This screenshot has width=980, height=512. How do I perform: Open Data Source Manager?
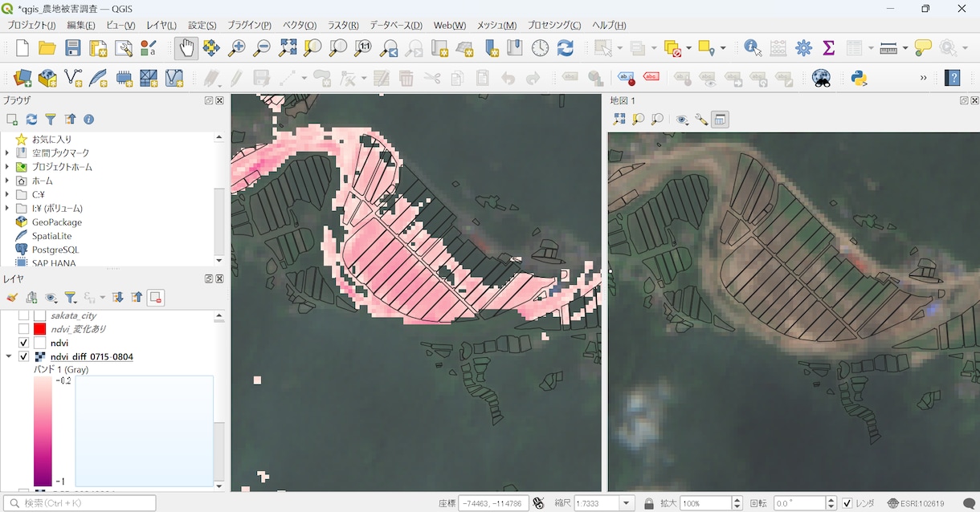[x=22, y=78]
